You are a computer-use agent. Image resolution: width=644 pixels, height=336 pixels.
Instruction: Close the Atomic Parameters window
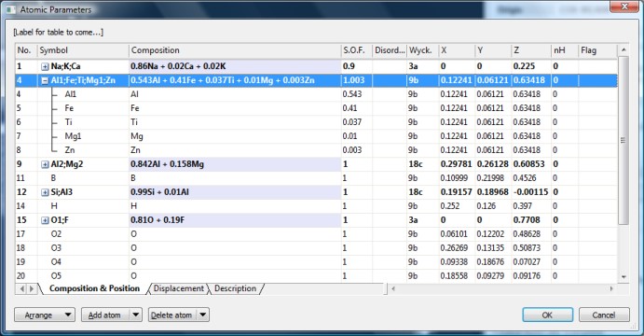[x=623, y=7]
